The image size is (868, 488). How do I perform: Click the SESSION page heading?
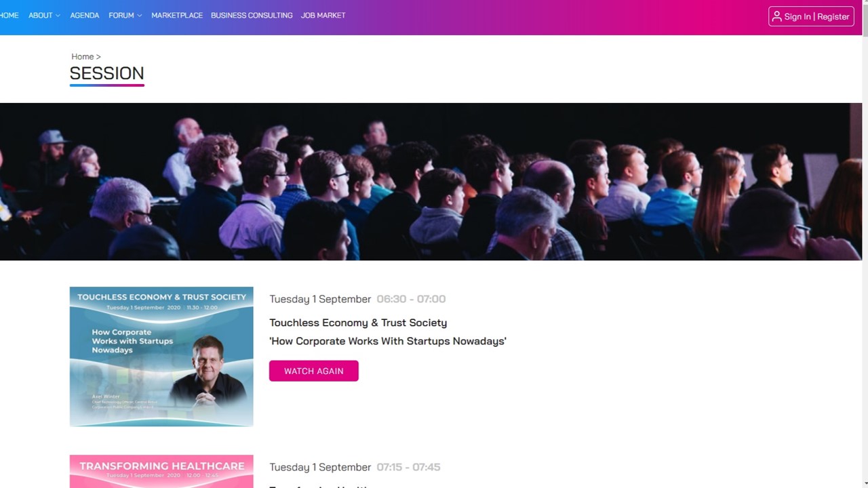[x=106, y=73]
